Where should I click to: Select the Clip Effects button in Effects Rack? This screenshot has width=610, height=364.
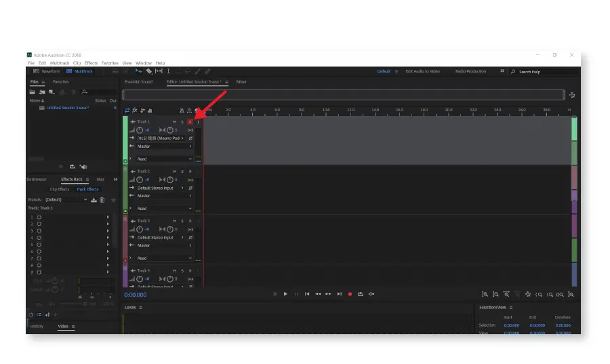point(60,189)
